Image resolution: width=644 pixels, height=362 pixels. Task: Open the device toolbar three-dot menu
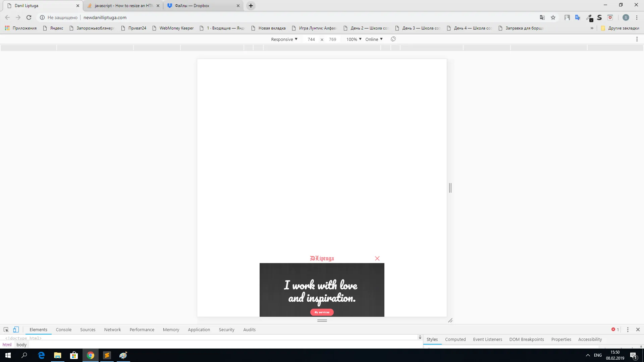point(637,39)
